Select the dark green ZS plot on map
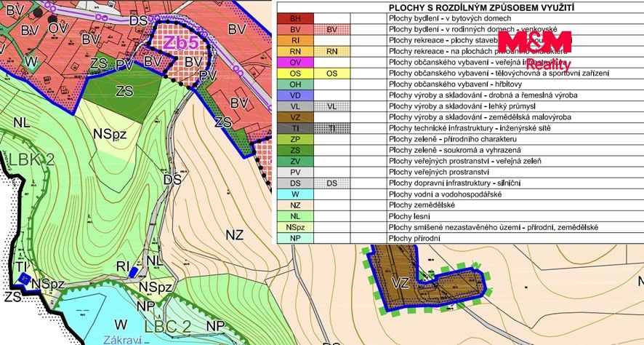 coord(124,91)
